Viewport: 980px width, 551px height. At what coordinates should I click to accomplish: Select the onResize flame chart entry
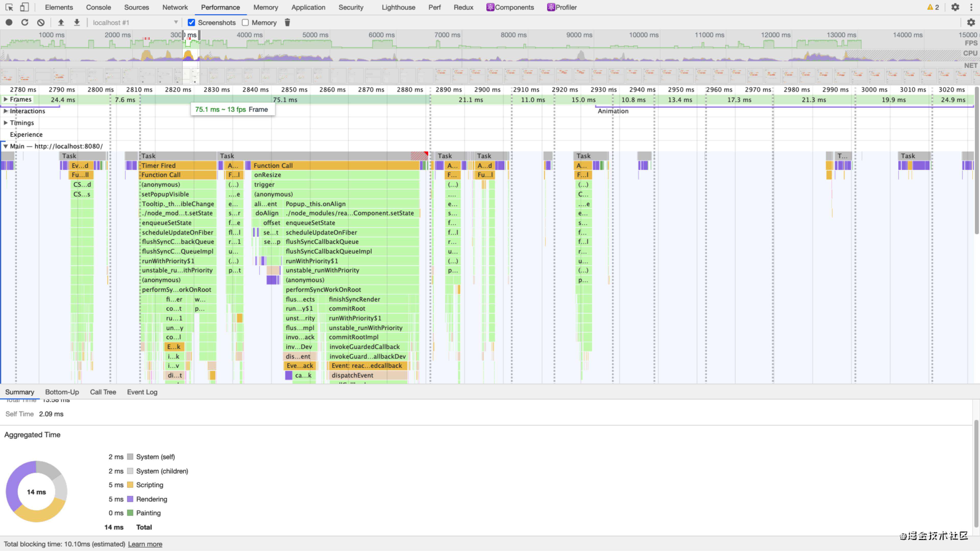[x=336, y=175]
